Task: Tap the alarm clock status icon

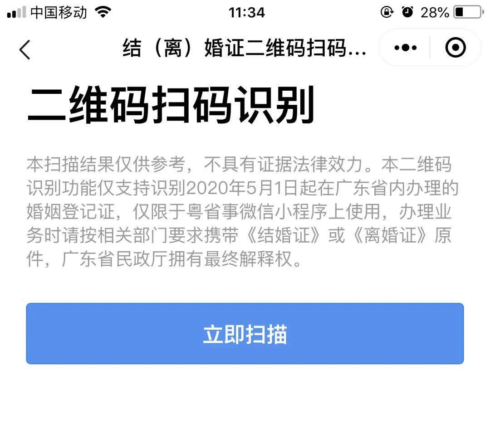Action: point(407,13)
